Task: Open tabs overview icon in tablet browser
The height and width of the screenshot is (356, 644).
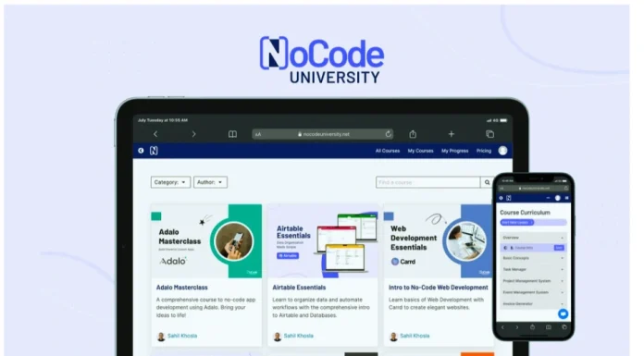Action: (489, 134)
